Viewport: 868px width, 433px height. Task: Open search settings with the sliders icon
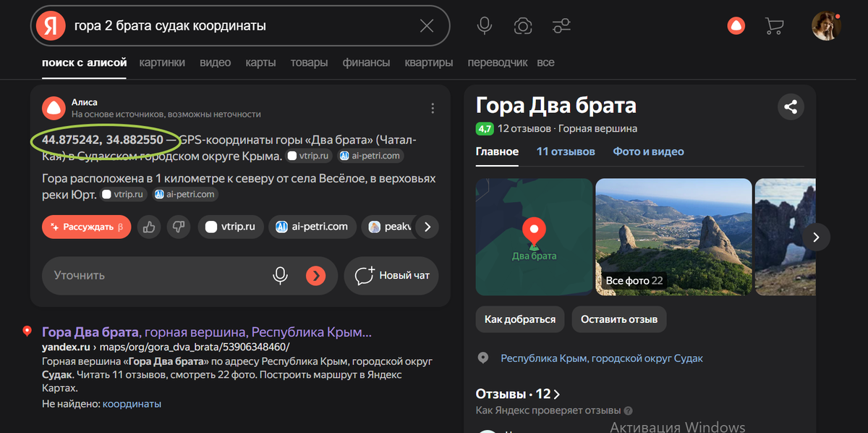point(561,25)
